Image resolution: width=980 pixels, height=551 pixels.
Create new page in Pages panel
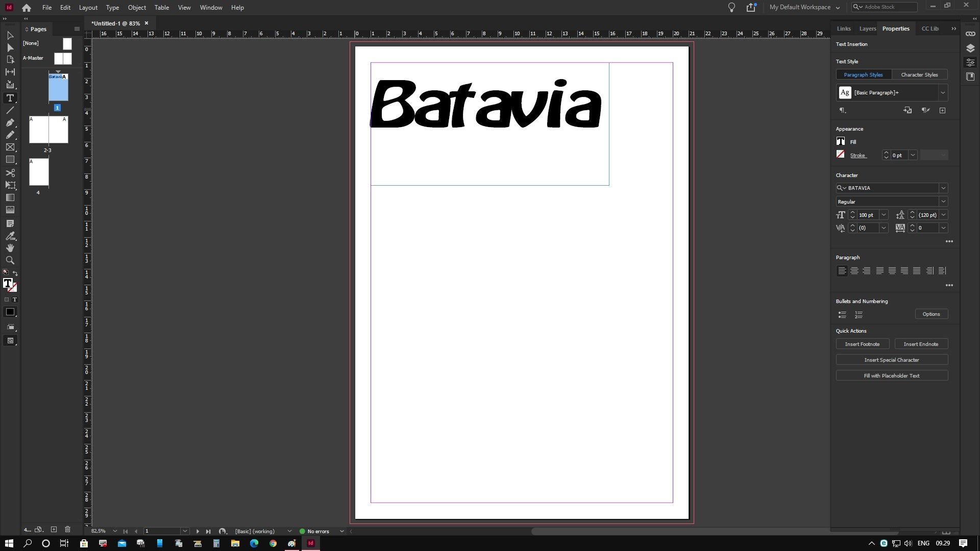click(54, 530)
